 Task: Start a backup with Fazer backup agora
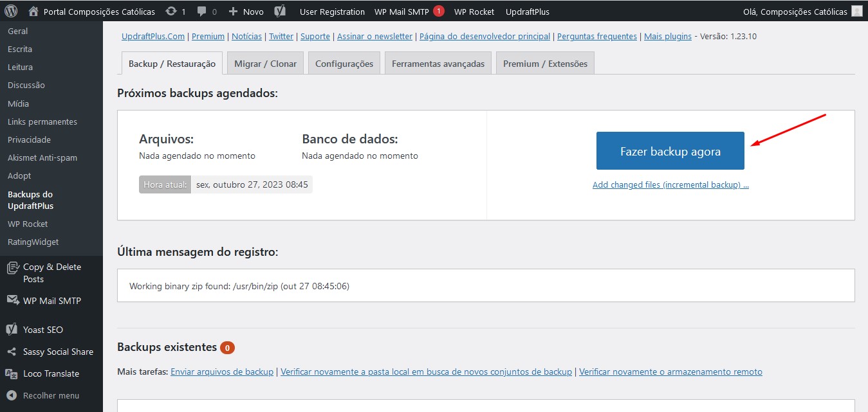point(670,151)
